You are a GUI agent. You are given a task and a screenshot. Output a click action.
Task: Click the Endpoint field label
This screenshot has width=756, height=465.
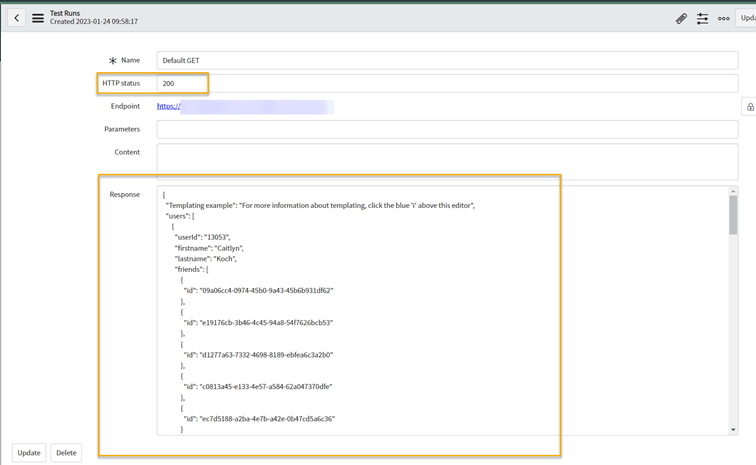coord(125,106)
